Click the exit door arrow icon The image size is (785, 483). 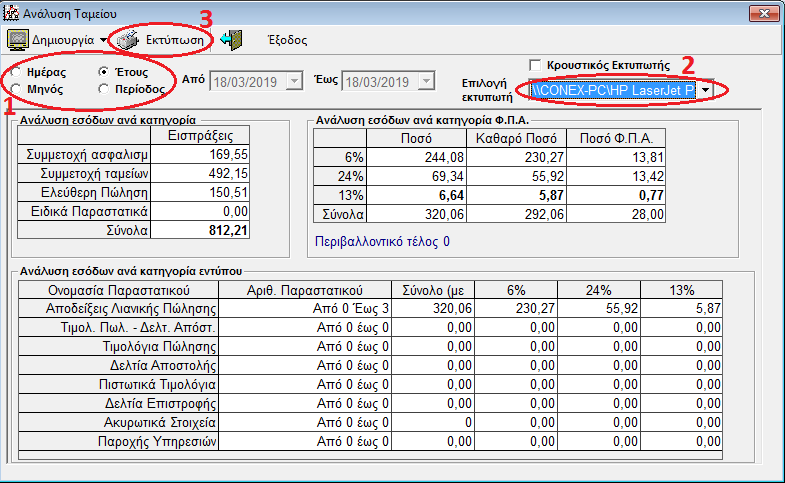[x=231, y=40]
